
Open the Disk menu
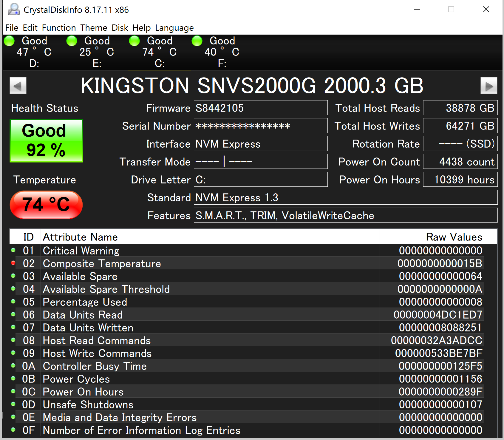coord(120,28)
